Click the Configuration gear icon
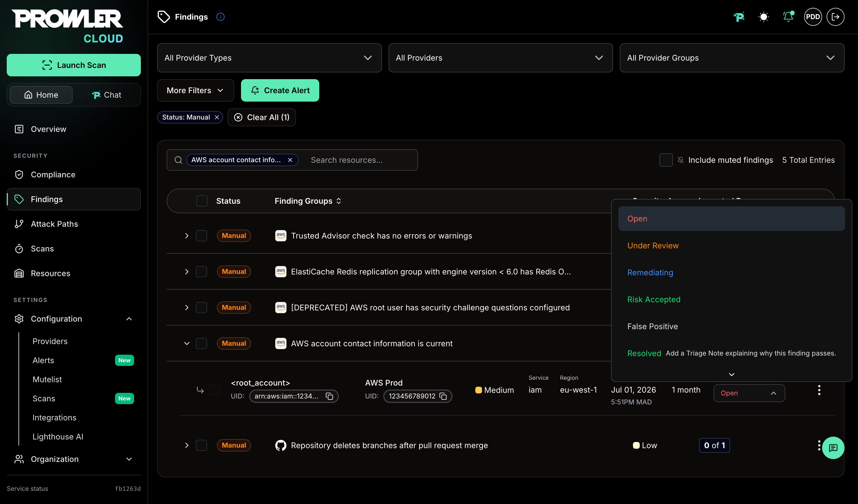The height and width of the screenshot is (504, 858). click(19, 319)
